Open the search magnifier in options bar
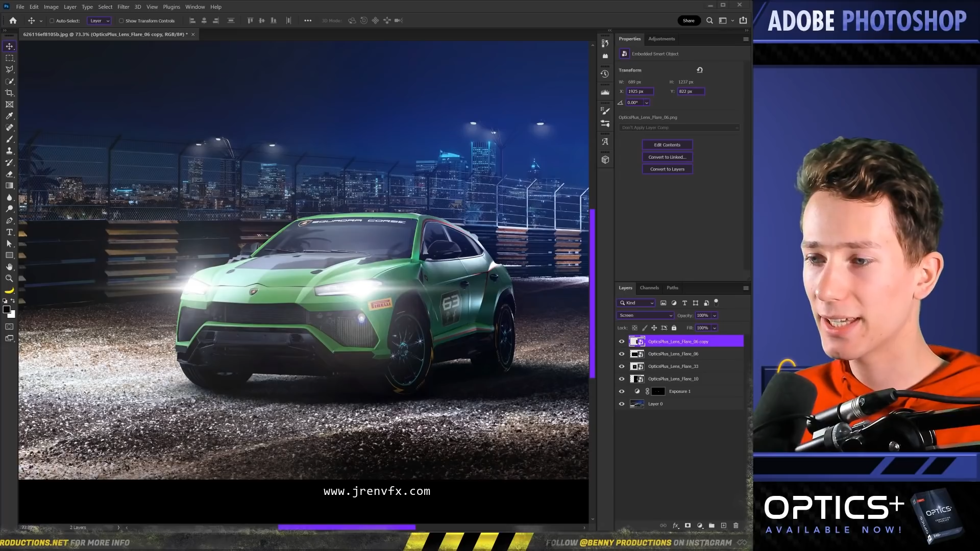The image size is (980, 551). tap(709, 21)
